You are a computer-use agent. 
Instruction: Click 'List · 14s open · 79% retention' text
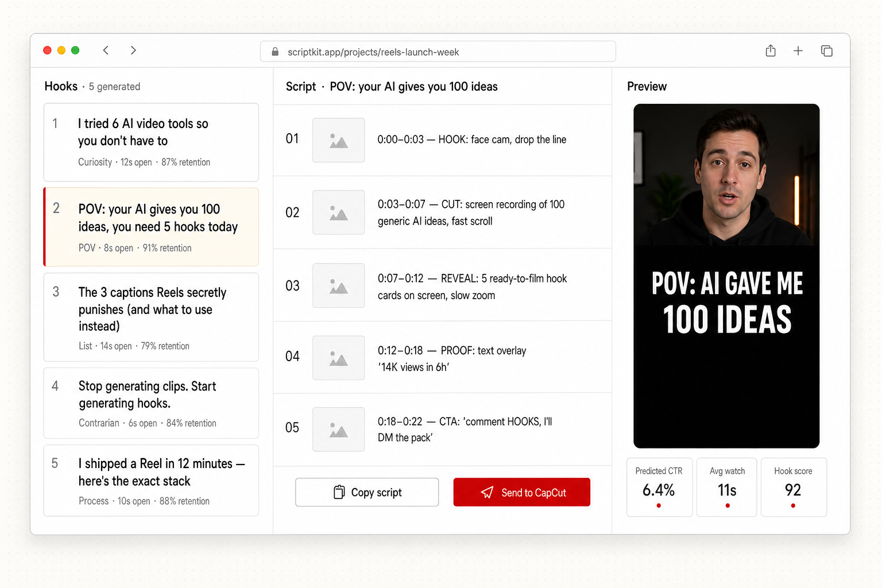tap(134, 346)
